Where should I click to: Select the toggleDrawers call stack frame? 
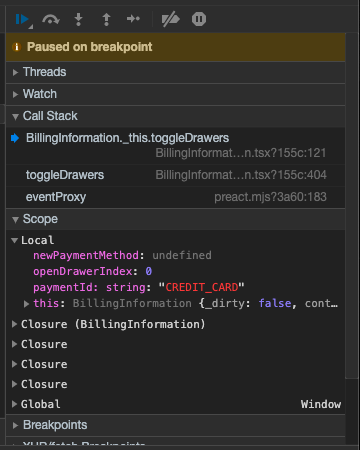(x=176, y=175)
